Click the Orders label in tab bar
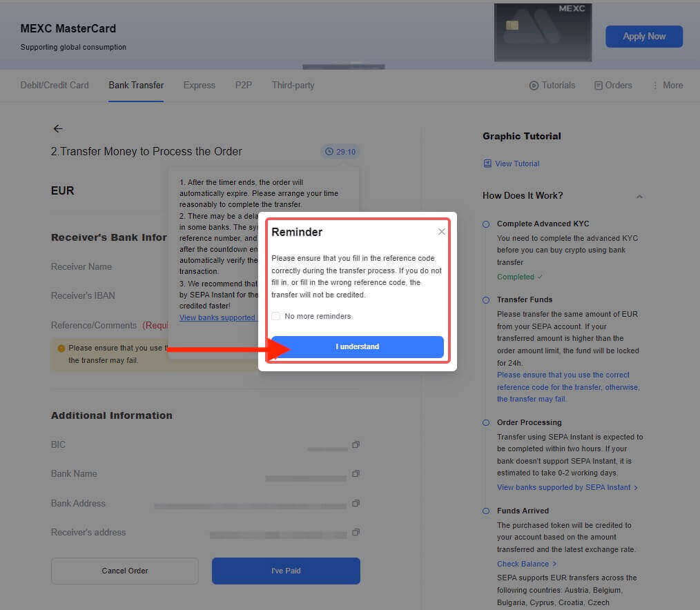The width and height of the screenshot is (700, 610). (619, 86)
